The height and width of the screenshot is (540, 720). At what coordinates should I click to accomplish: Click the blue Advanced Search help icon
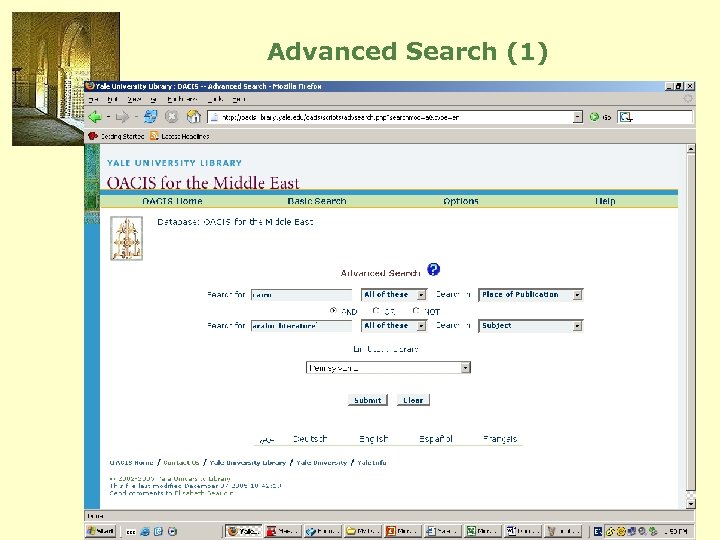433,269
